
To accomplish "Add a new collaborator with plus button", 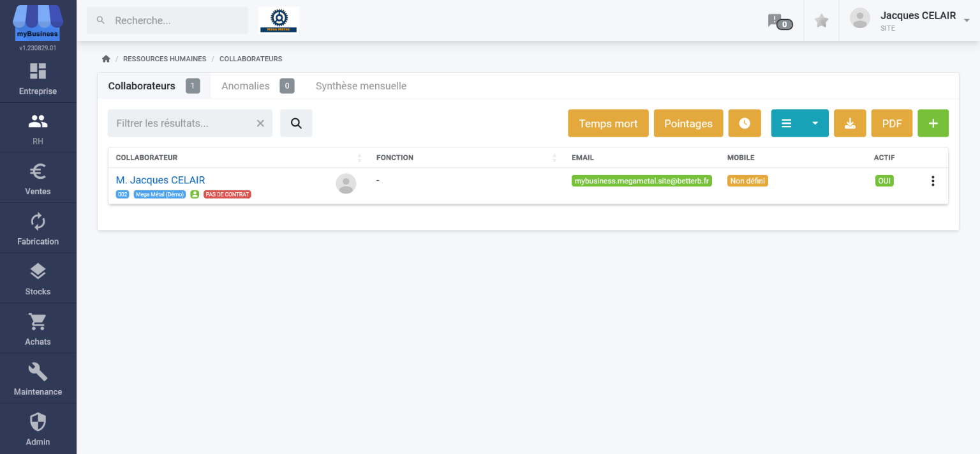I will coord(933,123).
